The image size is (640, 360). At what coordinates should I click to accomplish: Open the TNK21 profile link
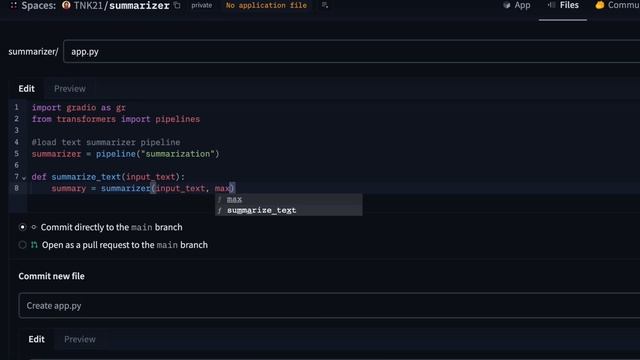pyautogui.click(x=88, y=6)
